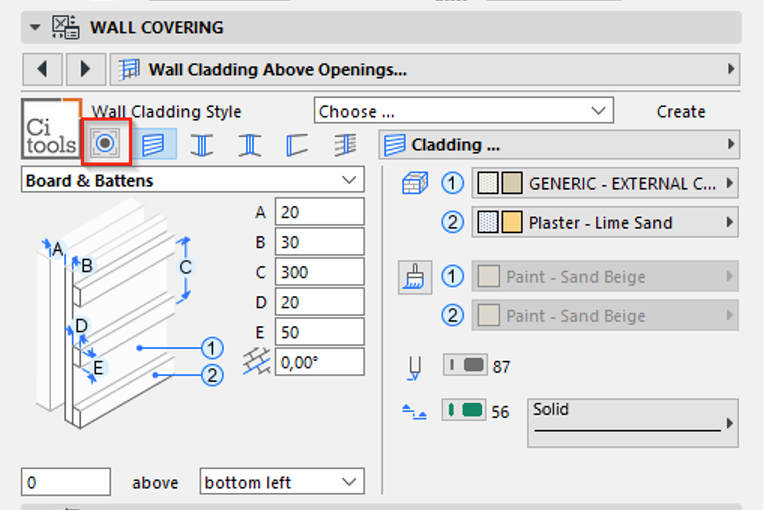Click the Create button

681,112
